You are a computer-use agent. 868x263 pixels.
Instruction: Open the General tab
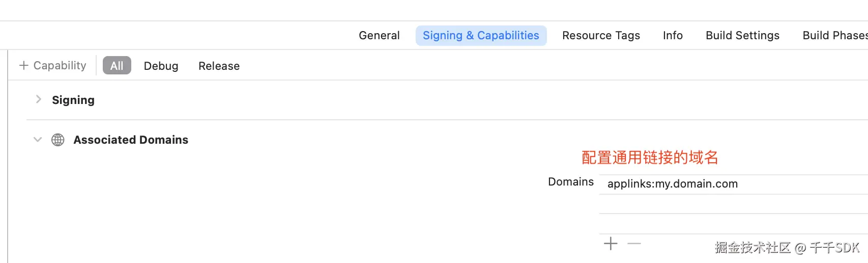pyautogui.click(x=379, y=36)
